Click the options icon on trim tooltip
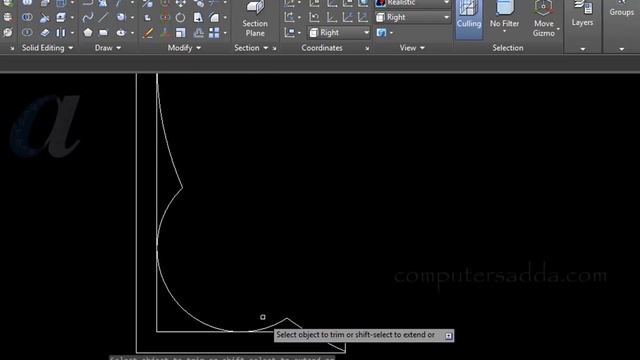Screen dimensions: 640x360 click(x=448, y=336)
